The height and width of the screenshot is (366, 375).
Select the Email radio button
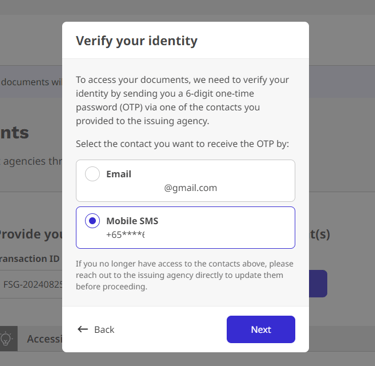(92, 174)
